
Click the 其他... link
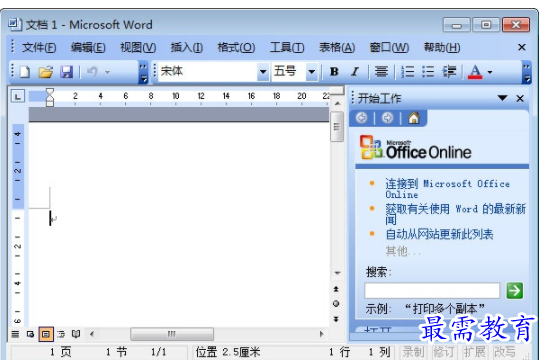403,251
